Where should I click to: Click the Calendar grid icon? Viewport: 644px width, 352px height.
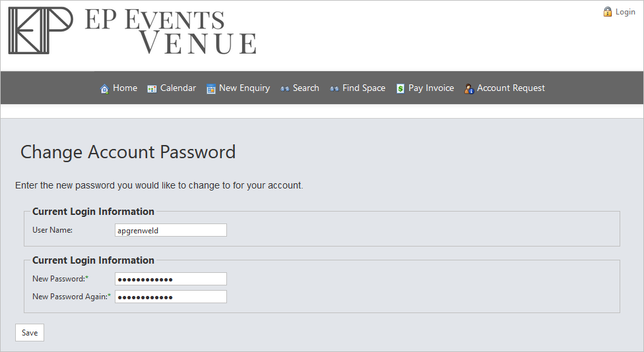[152, 89]
